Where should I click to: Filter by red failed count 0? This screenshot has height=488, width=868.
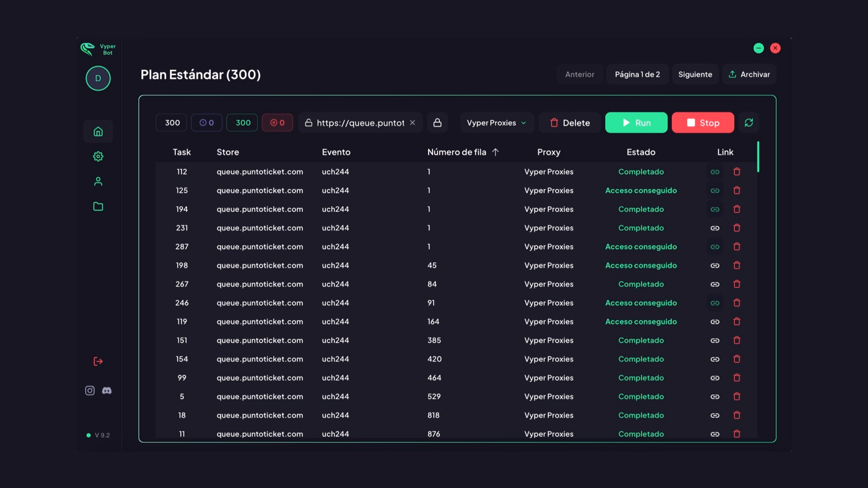pos(277,122)
